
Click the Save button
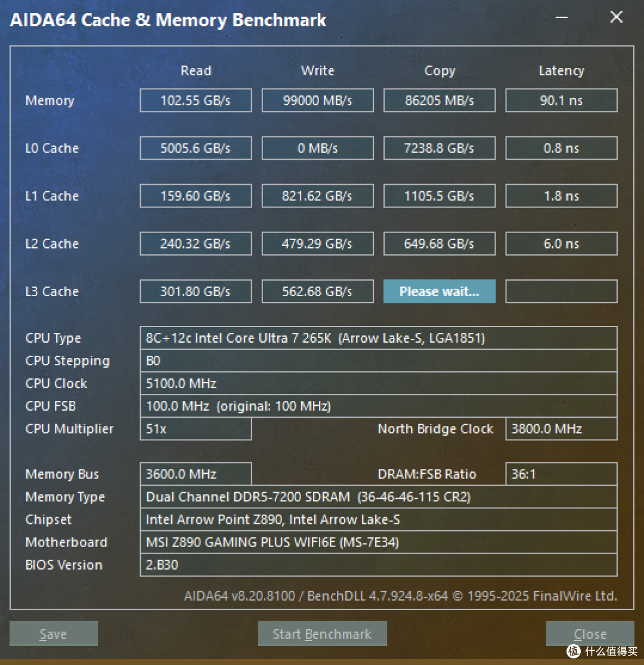click(54, 633)
